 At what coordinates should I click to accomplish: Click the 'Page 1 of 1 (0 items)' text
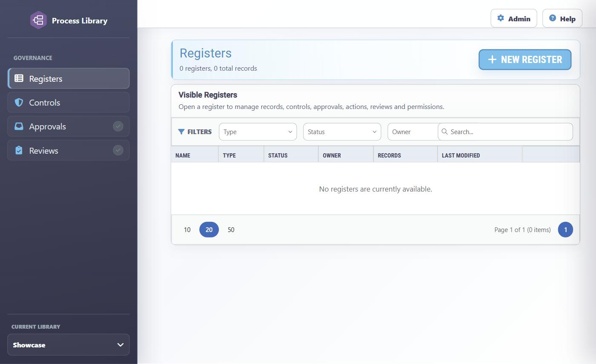pyautogui.click(x=522, y=229)
